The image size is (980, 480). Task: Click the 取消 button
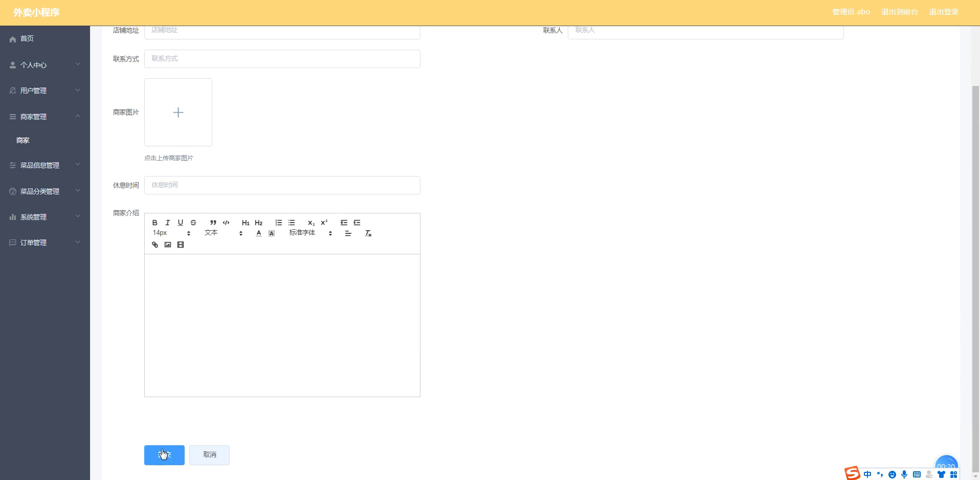pyautogui.click(x=209, y=455)
